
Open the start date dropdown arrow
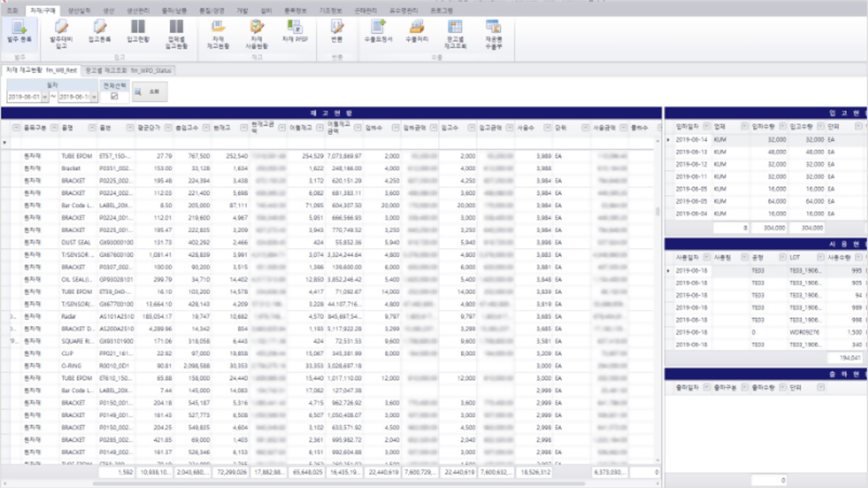tap(46, 97)
